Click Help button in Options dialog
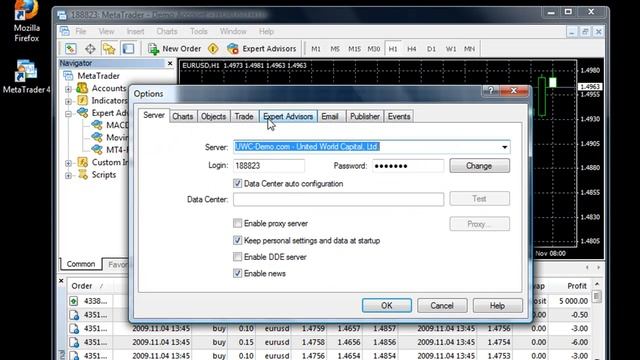This screenshot has width=640, height=360. click(x=498, y=305)
